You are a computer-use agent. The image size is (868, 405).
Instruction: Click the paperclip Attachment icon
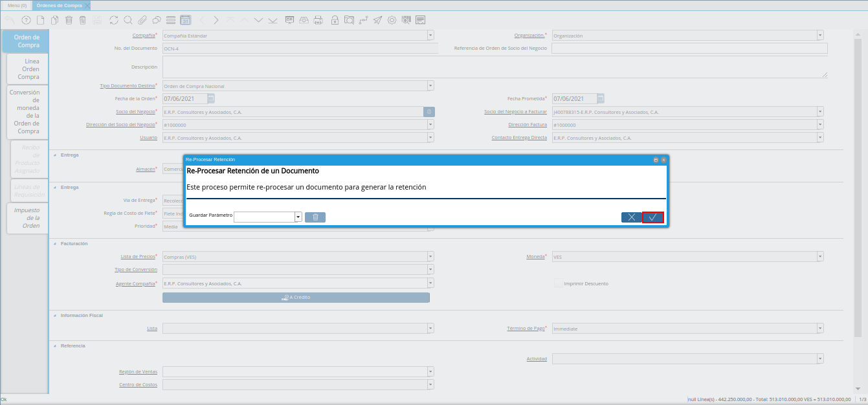tap(142, 20)
